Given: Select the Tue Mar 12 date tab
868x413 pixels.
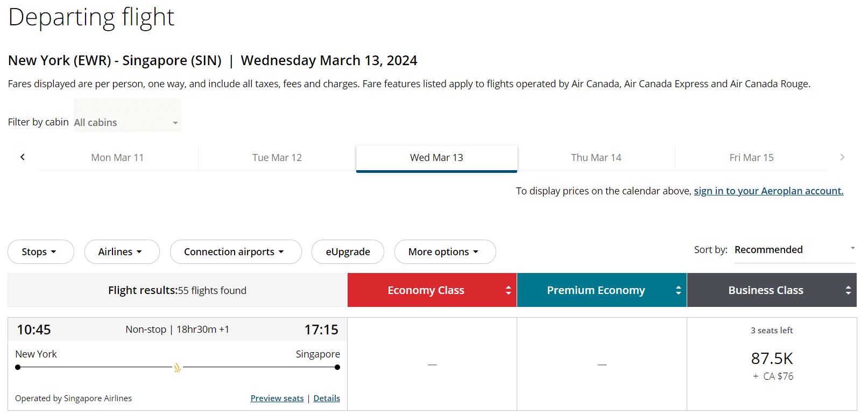Looking at the screenshot, I should pyautogui.click(x=277, y=158).
